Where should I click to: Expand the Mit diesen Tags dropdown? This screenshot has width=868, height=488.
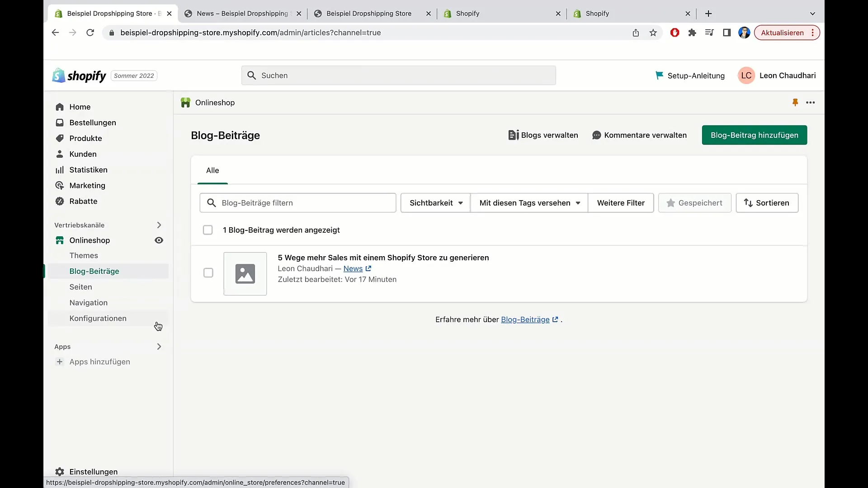528,202
